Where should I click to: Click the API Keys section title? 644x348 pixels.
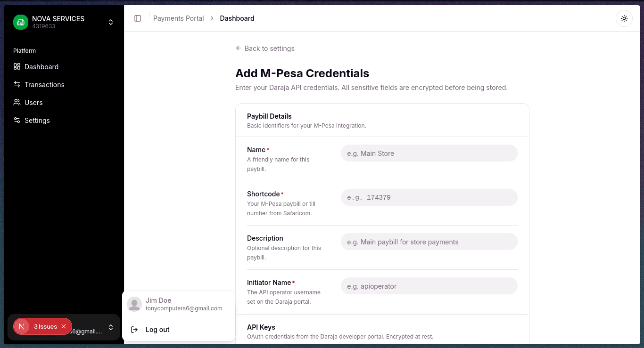261,327
